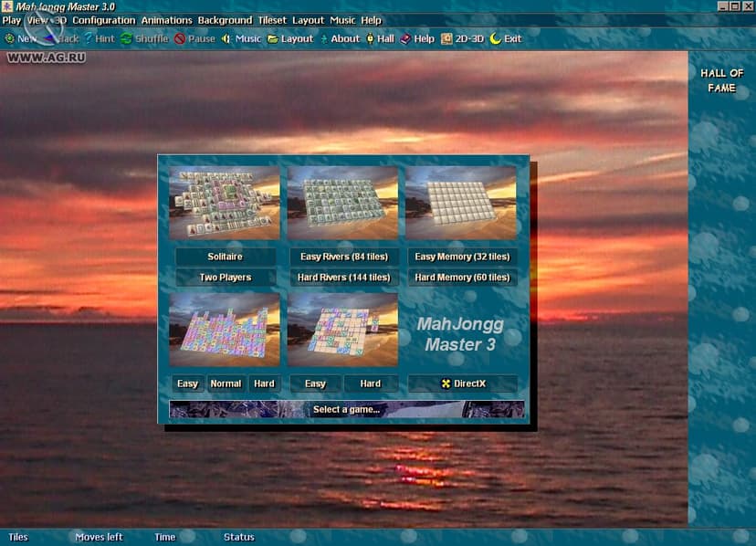Image resolution: width=756 pixels, height=546 pixels.
Task: Start Easy Memory with 32 tiles
Action: coord(462,257)
